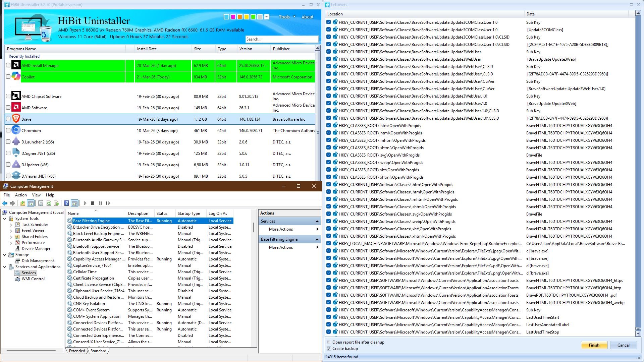Click the AMD Install Manager icon
This screenshot has height=362, width=644.
click(16, 65)
